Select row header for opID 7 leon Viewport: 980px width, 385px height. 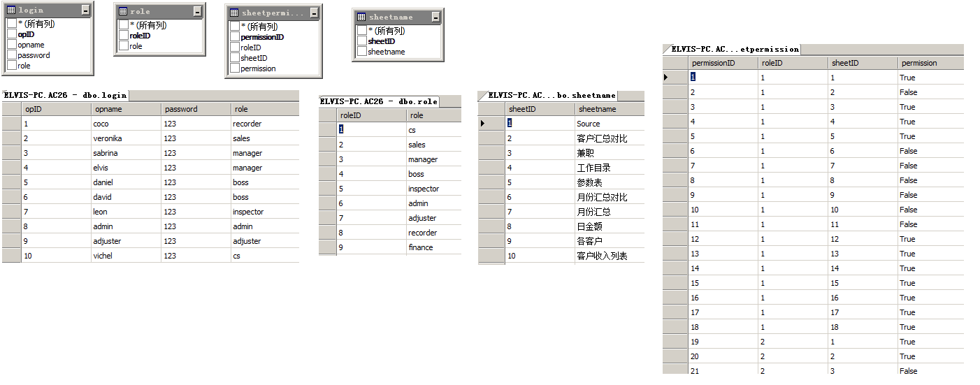click(11, 212)
